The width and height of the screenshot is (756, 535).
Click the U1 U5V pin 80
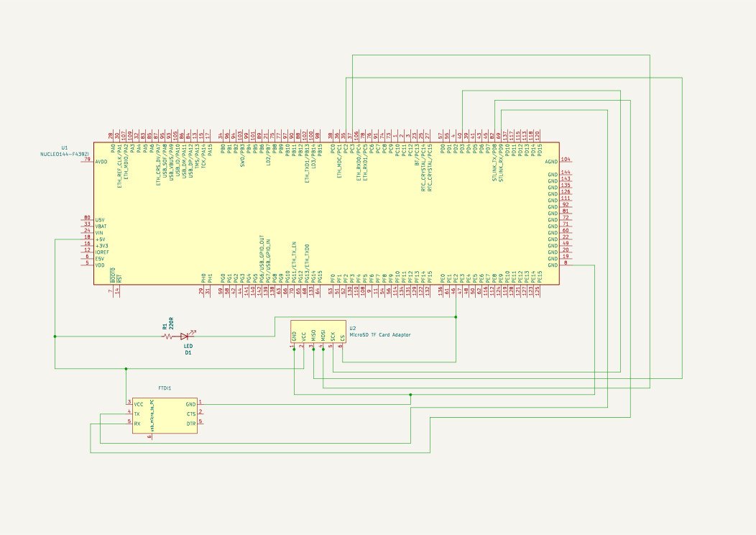(x=87, y=219)
